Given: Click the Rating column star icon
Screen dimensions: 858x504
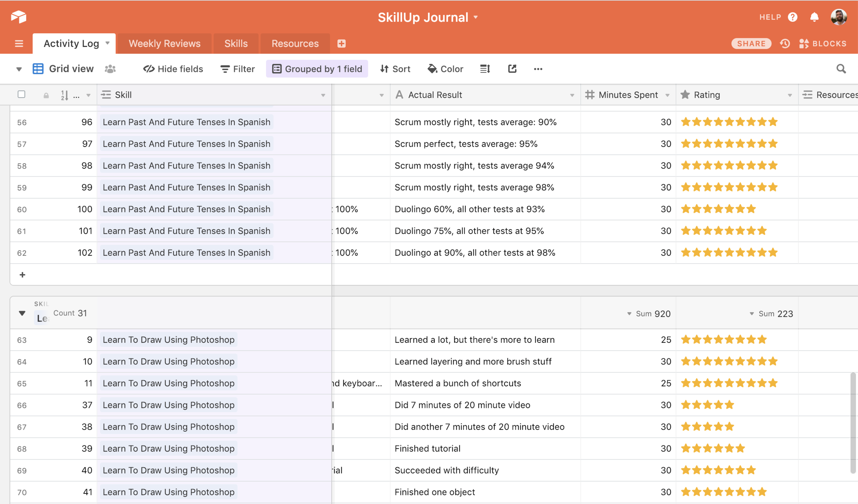Looking at the screenshot, I should coord(685,94).
